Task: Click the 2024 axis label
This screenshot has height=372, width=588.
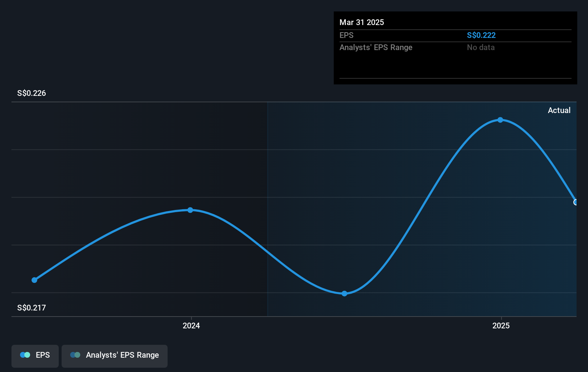Action: pos(191,325)
